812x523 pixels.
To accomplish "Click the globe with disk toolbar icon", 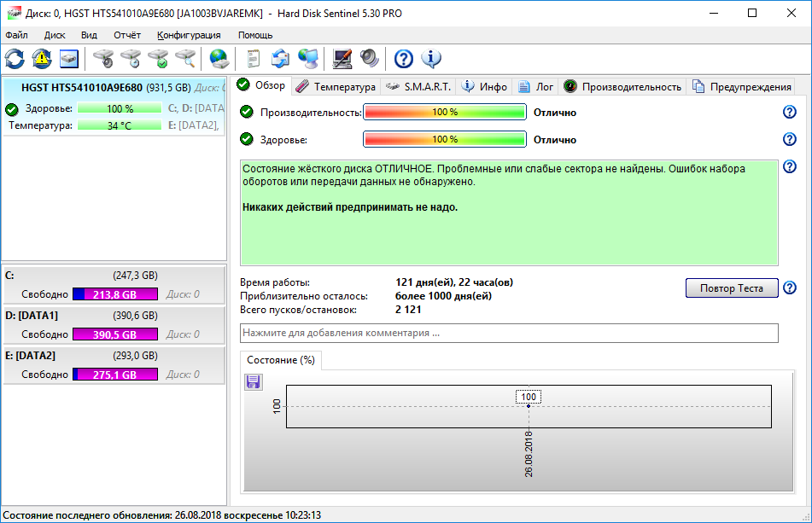I will [219, 59].
